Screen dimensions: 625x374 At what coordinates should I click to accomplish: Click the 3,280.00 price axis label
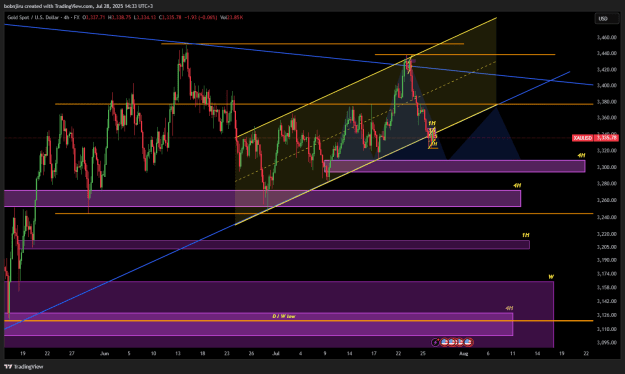tap(607, 184)
